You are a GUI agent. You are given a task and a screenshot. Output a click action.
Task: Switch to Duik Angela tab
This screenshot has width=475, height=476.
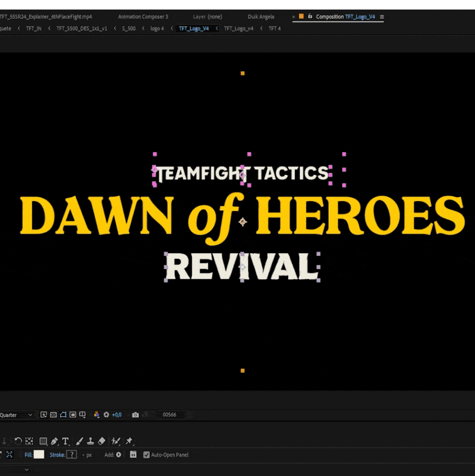(261, 16)
